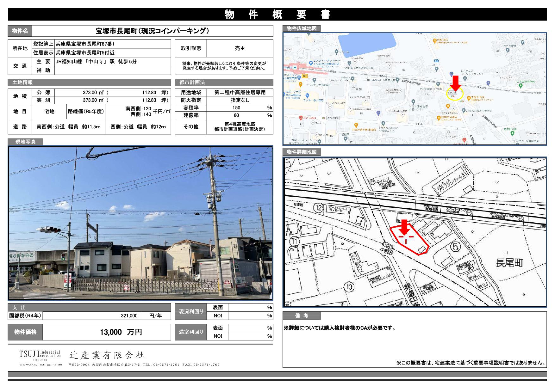Click the 長尾町 label on detailed map

point(509,263)
